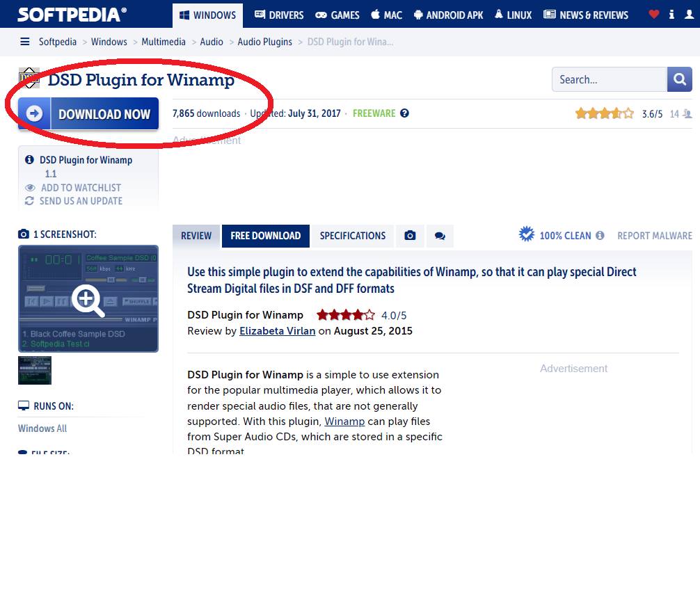This screenshot has width=700, height=610.
Task: Click the yellow star rating
Action: coord(605,113)
